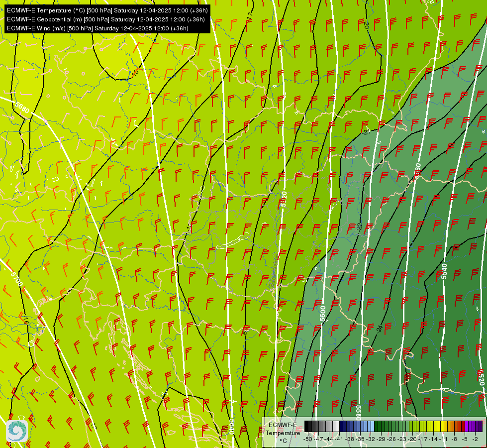
Task: Click the 5640 geopotential contour label
Action: [232, 427]
